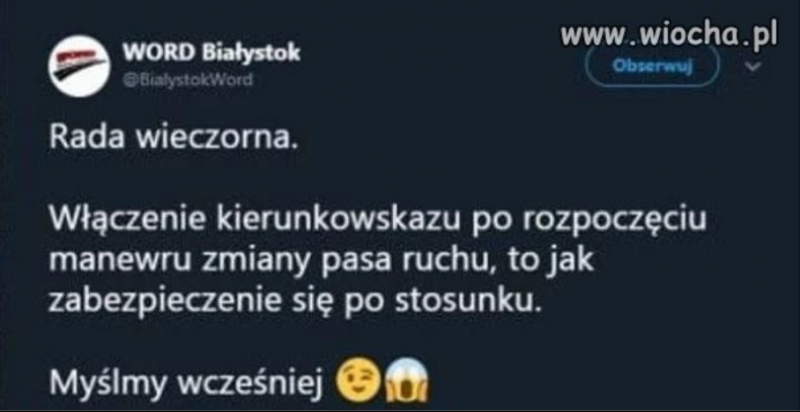
Task: Open the WORD Białystok profile avatar
Action: (x=79, y=66)
